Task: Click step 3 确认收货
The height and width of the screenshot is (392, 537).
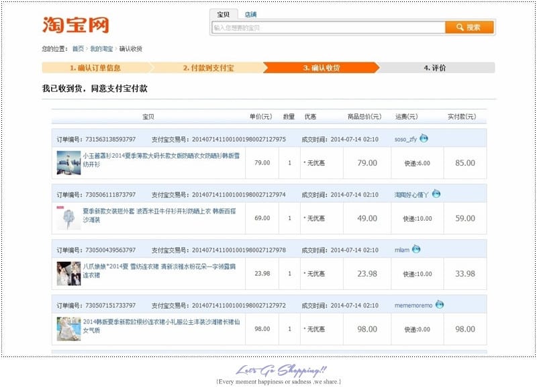Action: click(322, 68)
